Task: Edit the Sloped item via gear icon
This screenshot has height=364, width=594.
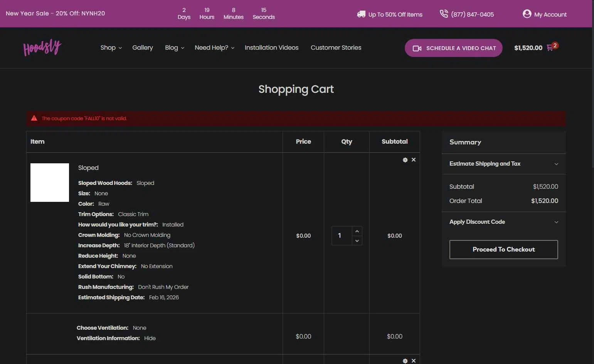Action: click(x=405, y=160)
